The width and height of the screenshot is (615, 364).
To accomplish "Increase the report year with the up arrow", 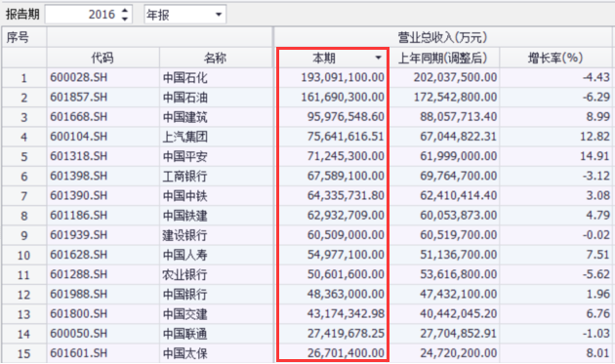I will pos(125,11).
